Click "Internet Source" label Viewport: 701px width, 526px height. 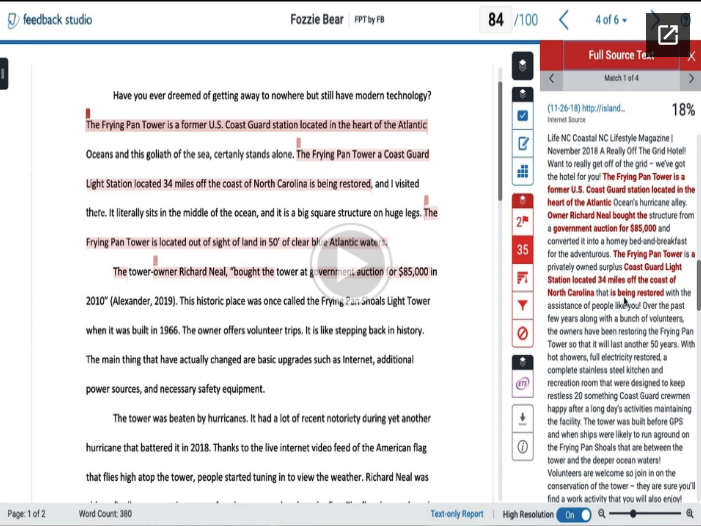(x=566, y=120)
